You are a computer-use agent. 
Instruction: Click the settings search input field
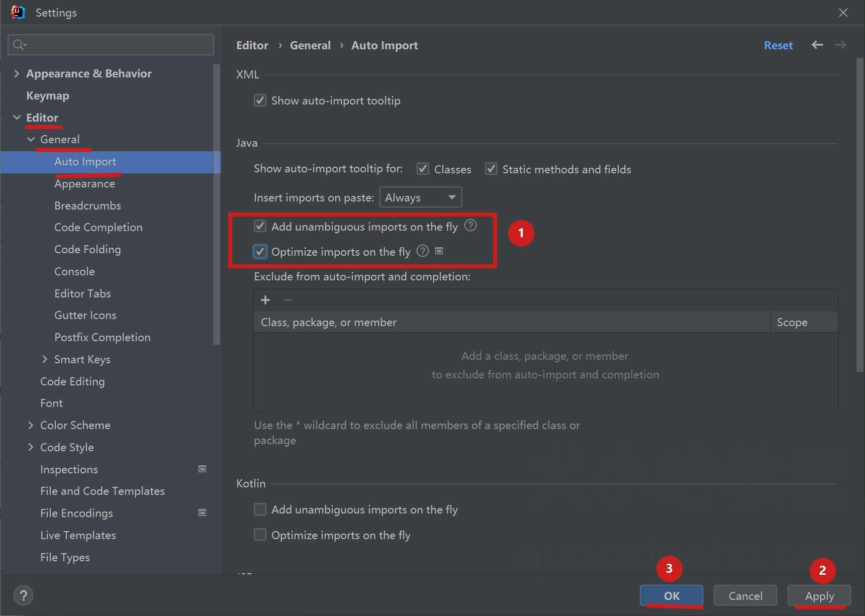(x=111, y=45)
